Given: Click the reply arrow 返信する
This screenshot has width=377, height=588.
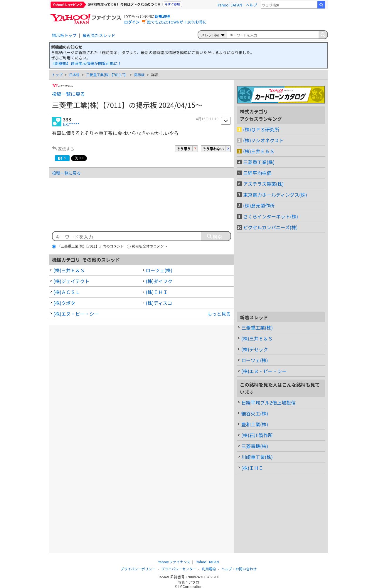Looking at the screenshot, I should tap(63, 149).
